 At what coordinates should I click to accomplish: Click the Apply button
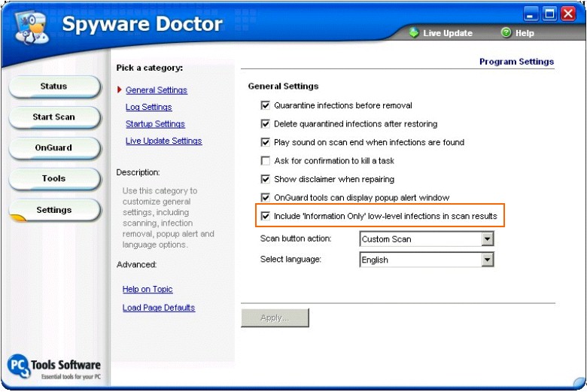click(x=275, y=318)
